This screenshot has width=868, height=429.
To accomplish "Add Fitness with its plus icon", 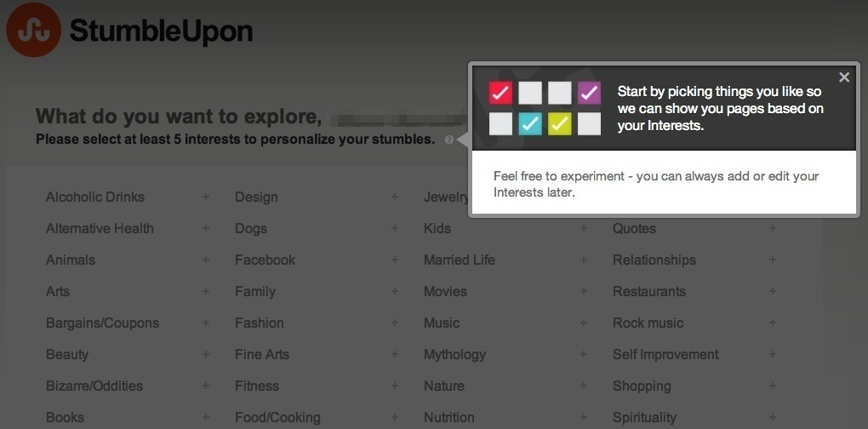I will [x=395, y=386].
